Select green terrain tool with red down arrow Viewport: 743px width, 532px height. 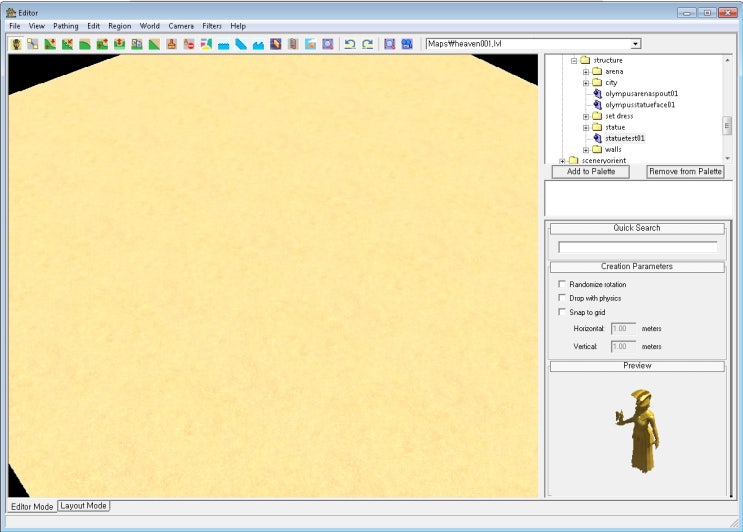tap(50, 44)
